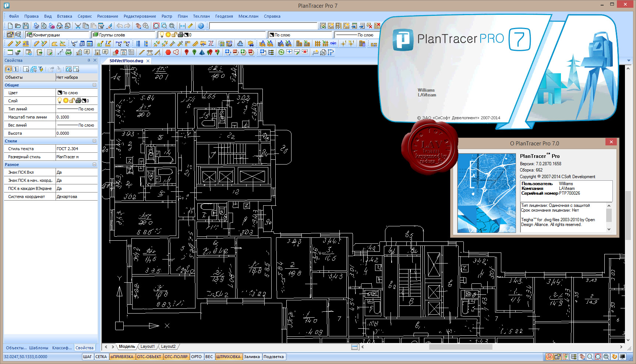
Task: Click the Print icon in the toolbar
Action: click(x=36, y=26)
